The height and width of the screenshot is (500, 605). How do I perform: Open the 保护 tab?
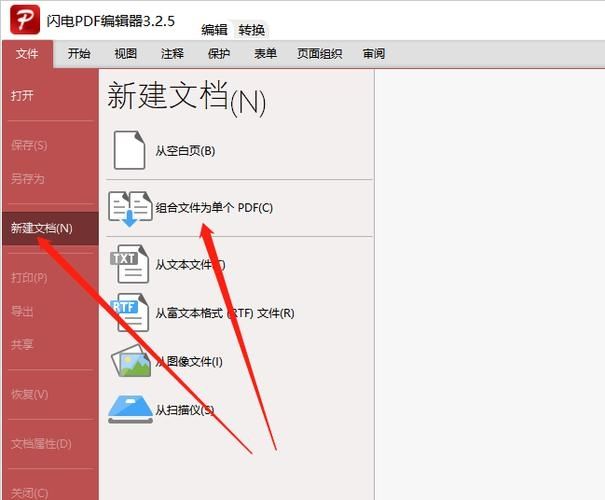click(219, 54)
